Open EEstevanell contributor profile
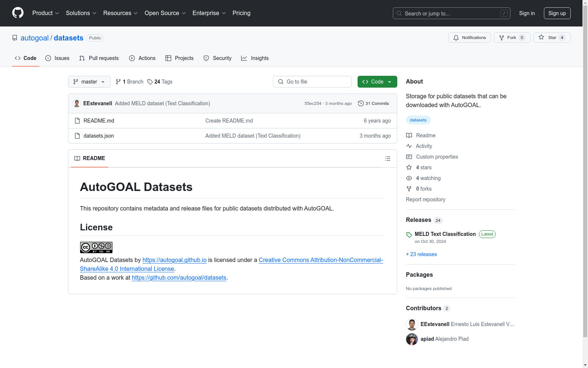Image resolution: width=588 pixels, height=368 pixels. (435, 324)
